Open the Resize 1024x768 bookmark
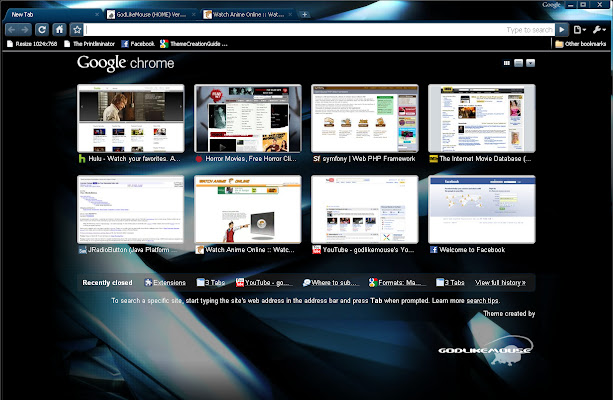Image resolution: width=613 pixels, height=400 pixels. point(32,44)
